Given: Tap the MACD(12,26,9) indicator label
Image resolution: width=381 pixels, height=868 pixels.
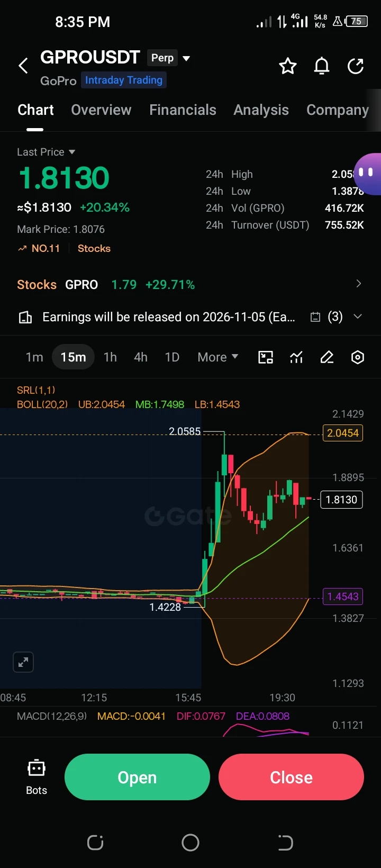Looking at the screenshot, I should pos(52,716).
